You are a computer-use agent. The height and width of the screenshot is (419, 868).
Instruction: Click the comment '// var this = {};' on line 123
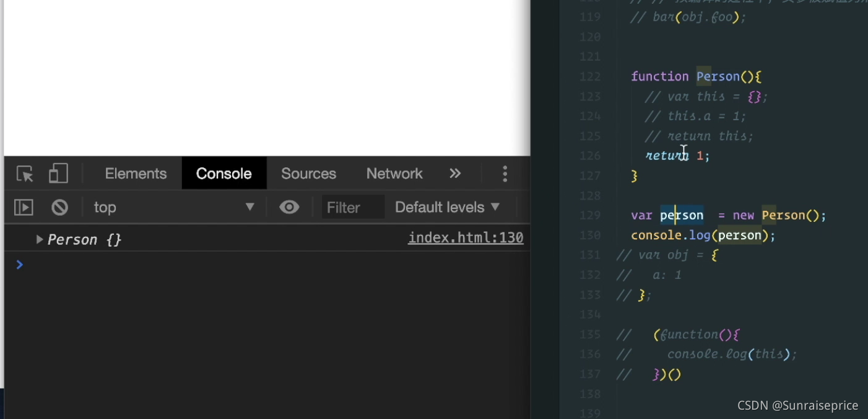coord(706,97)
